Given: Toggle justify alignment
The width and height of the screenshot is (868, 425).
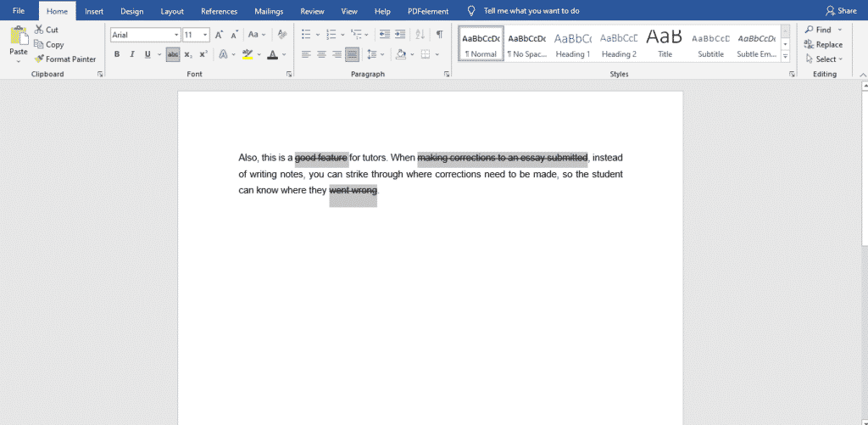Looking at the screenshot, I should coord(352,54).
